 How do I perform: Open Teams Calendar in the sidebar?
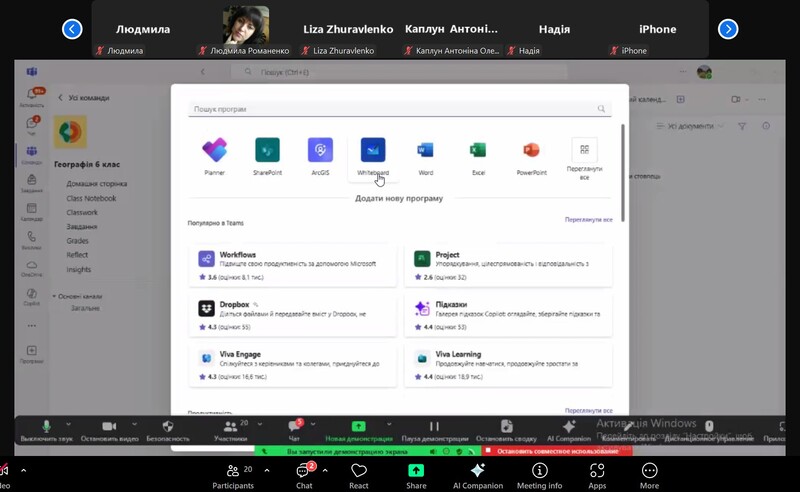pos(32,212)
